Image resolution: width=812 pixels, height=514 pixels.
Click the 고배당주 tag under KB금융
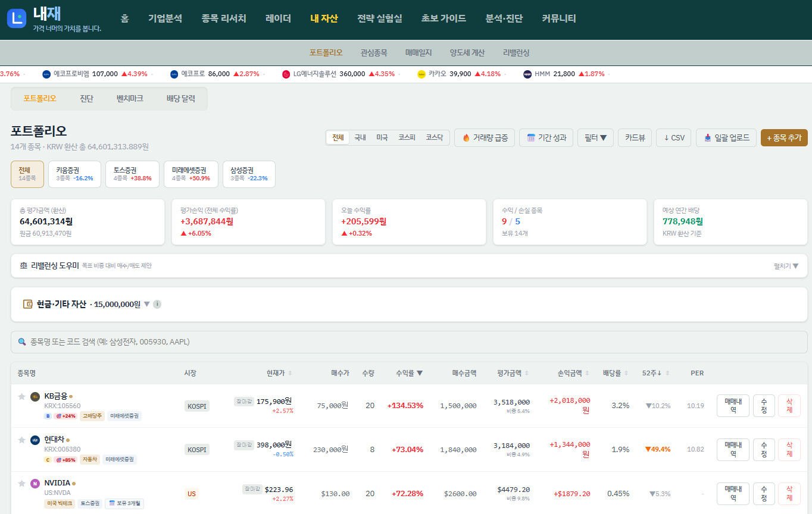[x=92, y=416]
